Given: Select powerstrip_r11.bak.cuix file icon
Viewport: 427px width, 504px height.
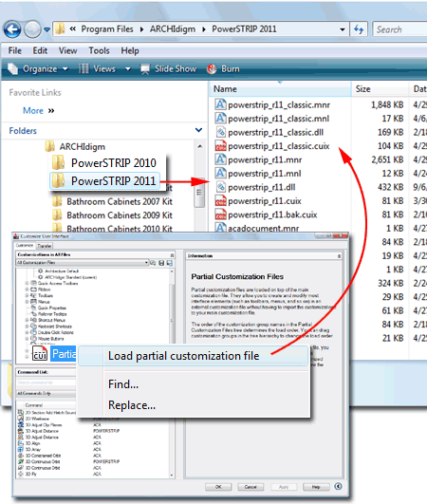Looking at the screenshot, I should coord(220,215).
